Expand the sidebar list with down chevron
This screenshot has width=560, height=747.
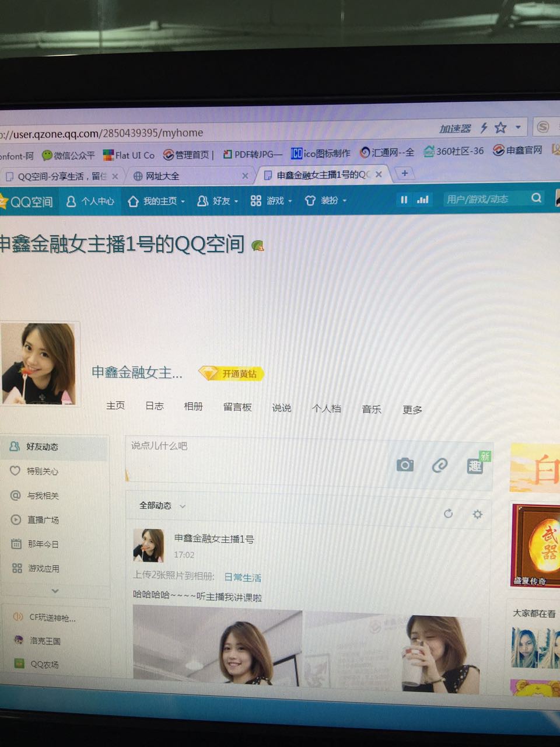(x=55, y=591)
